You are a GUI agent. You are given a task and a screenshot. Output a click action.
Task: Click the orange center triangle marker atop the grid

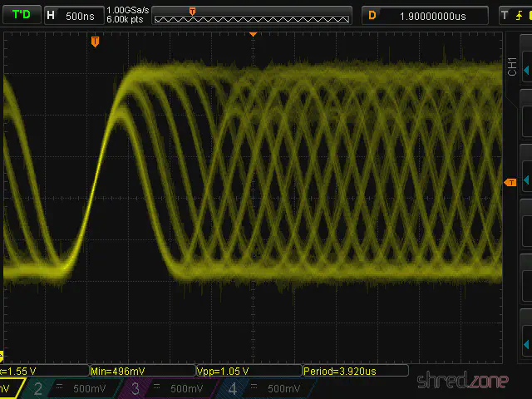pos(254,34)
